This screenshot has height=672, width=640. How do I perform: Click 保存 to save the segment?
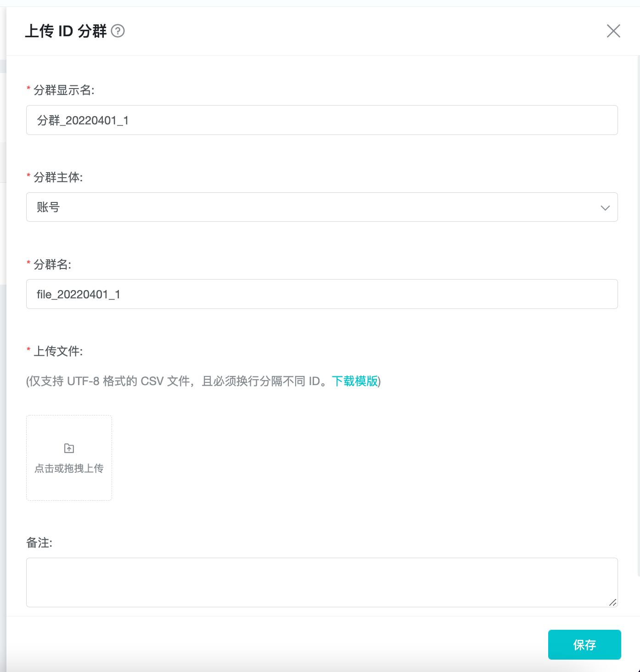click(x=584, y=644)
